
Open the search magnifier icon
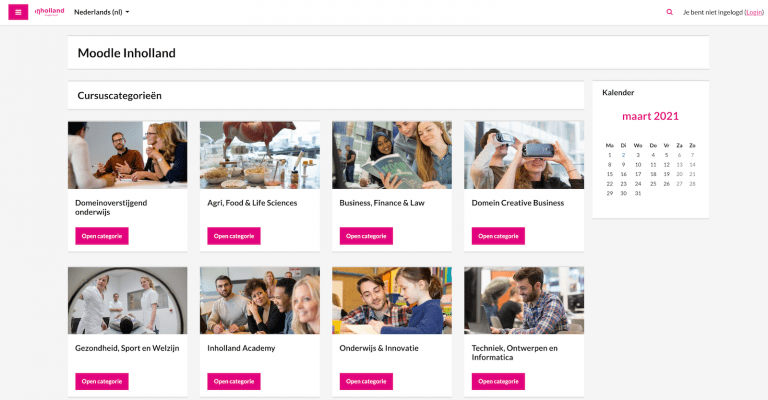pos(669,12)
